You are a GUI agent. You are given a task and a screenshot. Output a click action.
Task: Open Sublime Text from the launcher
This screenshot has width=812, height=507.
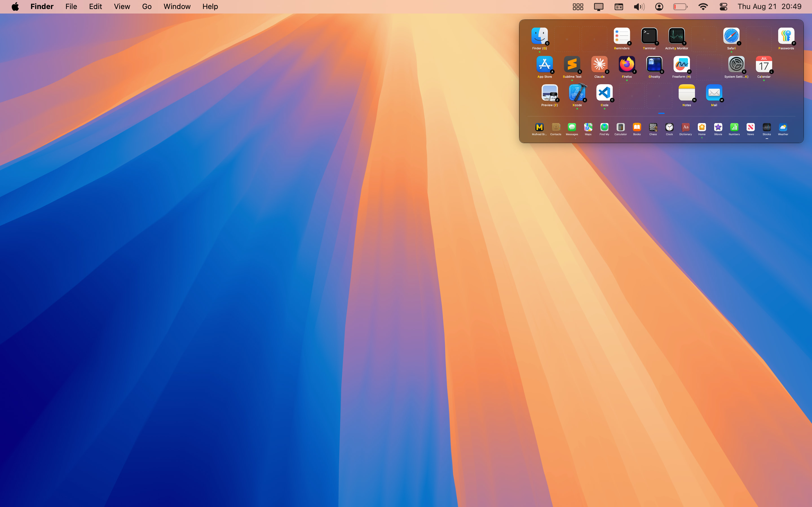click(x=572, y=65)
